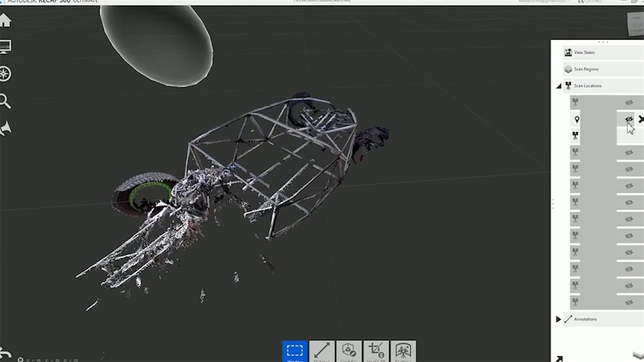Toggle visibility eye of topmost scan location
The height and width of the screenshot is (362, 644).
pos(629,103)
